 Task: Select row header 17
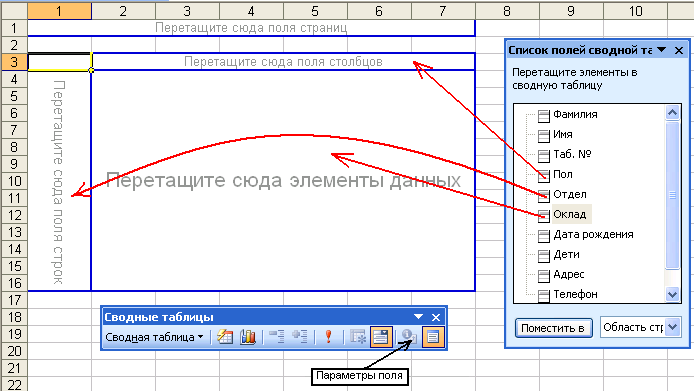[x=14, y=300]
